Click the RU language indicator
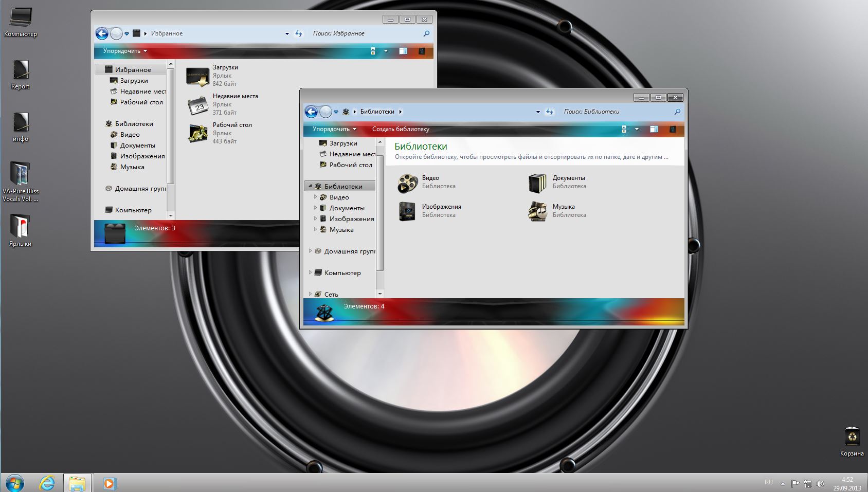 (768, 482)
